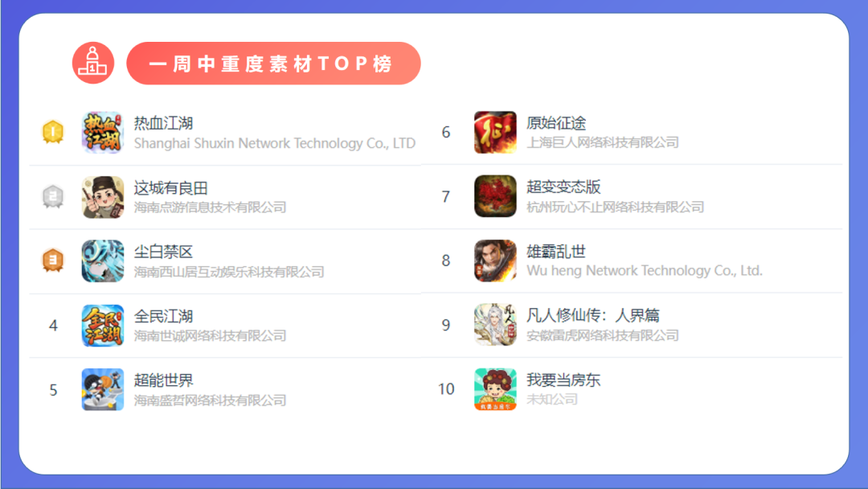Viewport: 868px width, 489px height.
Task: Select the 尘白禁区 game icon
Action: pyautogui.click(x=102, y=261)
